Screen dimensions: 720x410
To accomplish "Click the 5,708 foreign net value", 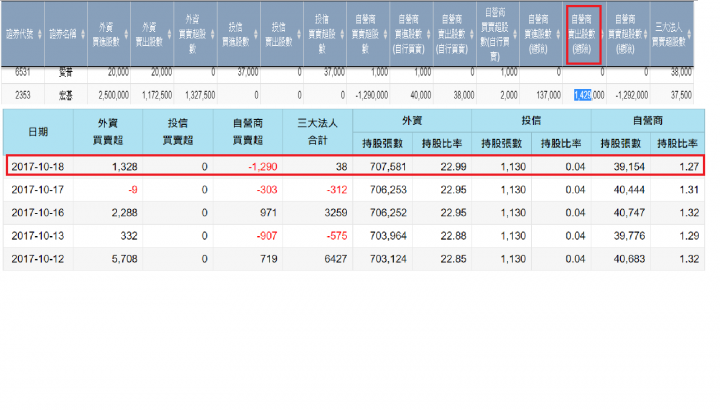I will coord(124,259).
